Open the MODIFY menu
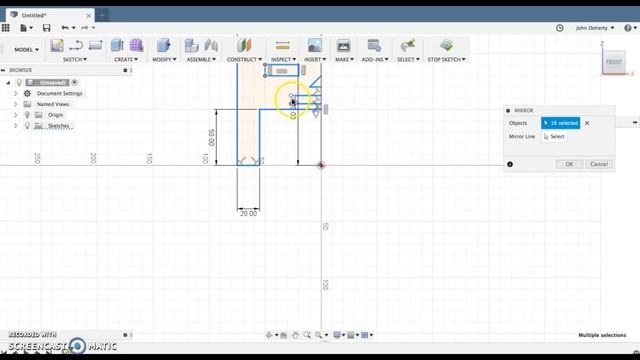Screen dimensions: 640x360 tap(164, 60)
